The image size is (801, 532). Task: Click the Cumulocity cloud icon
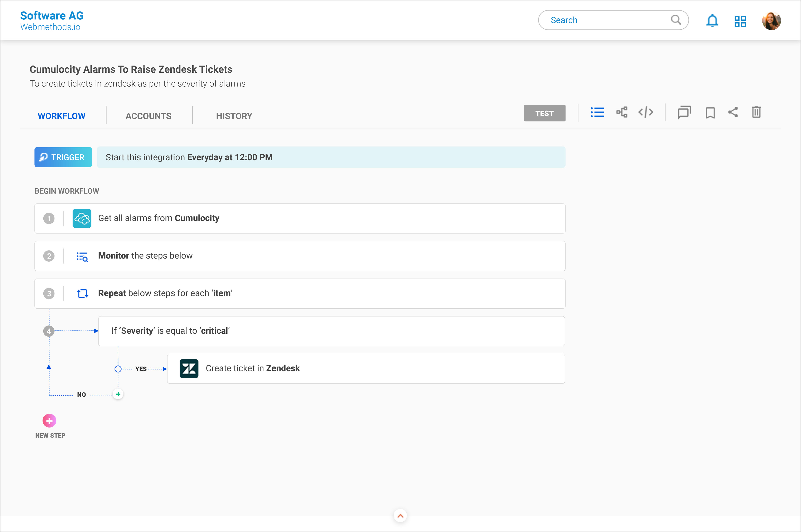coord(82,218)
